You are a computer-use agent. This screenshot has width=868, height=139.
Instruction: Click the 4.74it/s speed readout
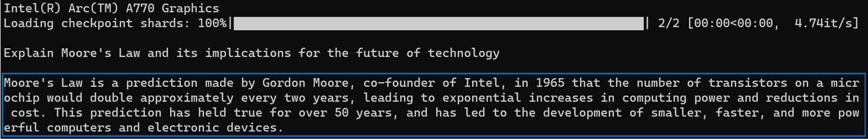tap(826, 23)
